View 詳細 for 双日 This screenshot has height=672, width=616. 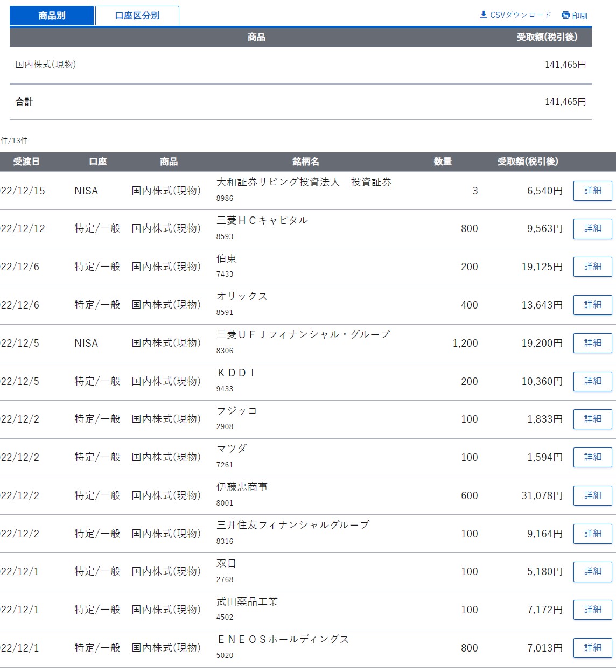coord(592,571)
